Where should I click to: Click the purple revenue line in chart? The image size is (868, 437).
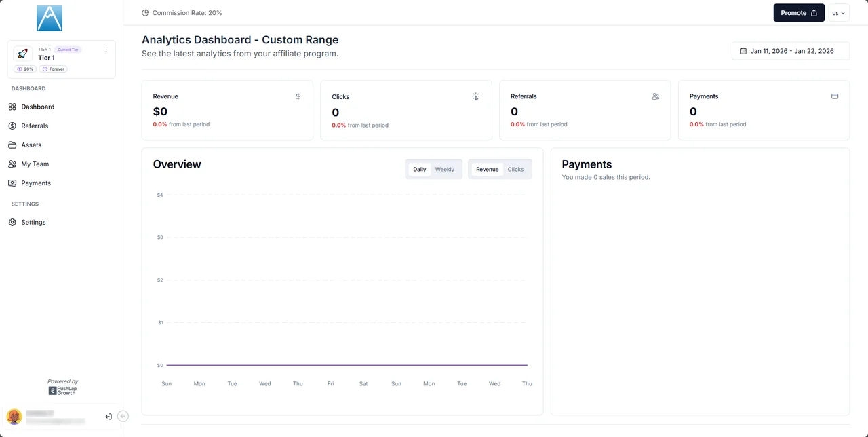click(347, 365)
